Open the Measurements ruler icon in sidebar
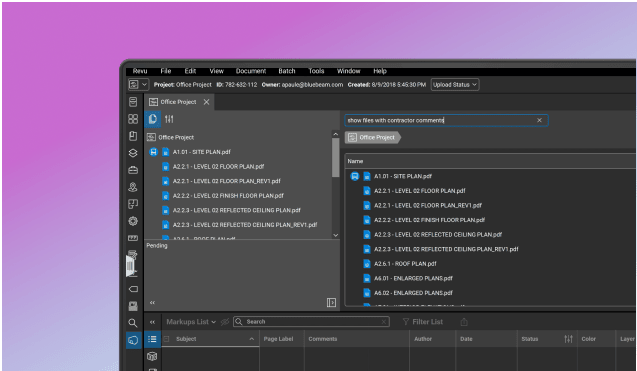The image size is (637, 371). click(133, 238)
